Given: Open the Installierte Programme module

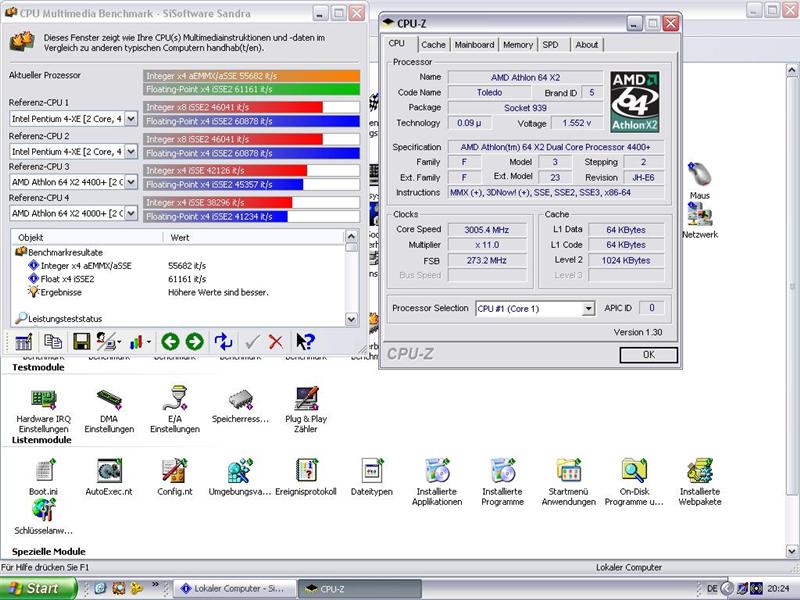Looking at the screenshot, I should tap(503, 482).
